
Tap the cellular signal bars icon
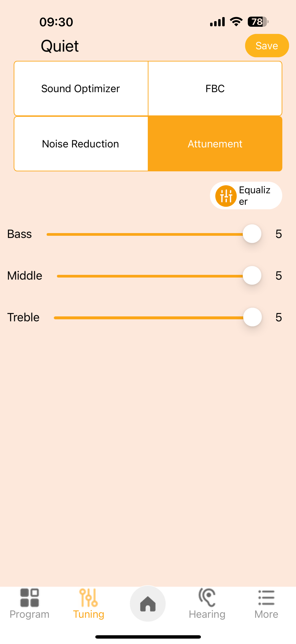point(217,22)
